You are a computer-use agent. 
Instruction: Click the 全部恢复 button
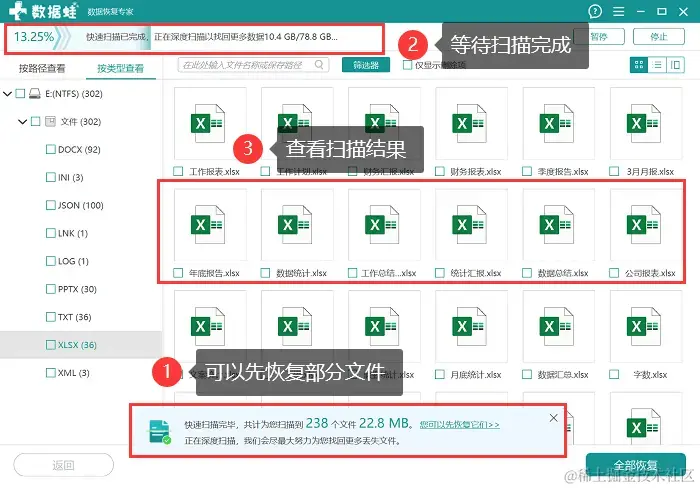point(636,465)
